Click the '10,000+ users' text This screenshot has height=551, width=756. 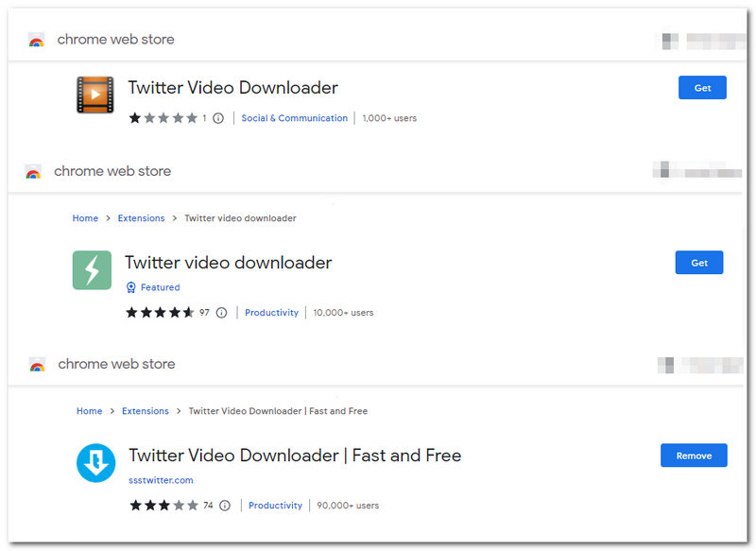pos(343,313)
